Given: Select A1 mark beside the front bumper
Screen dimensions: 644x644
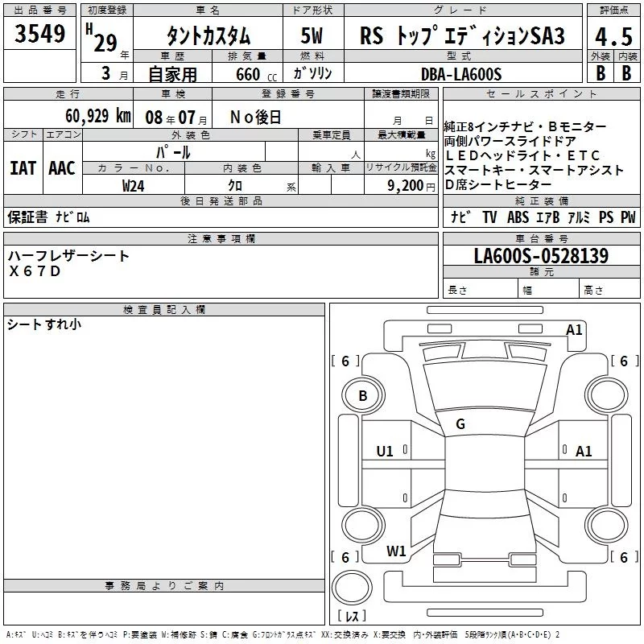Looking at the screenshot, I should (x=574, y=330).
